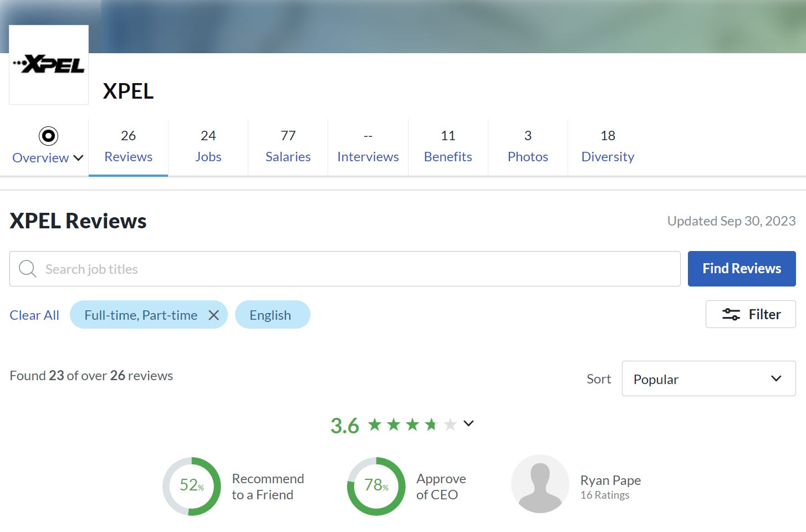The width and height of the screenshot is (806, 532).
Task: Click the first green rating star
Action: [x=375, y=424]
